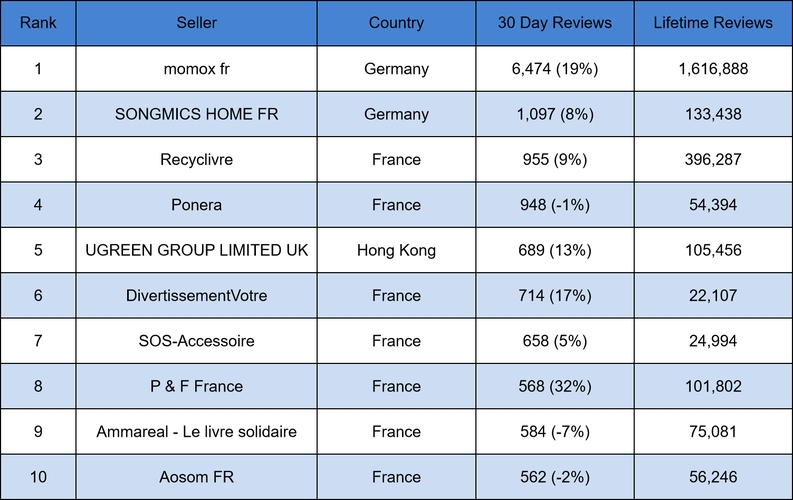Click the Seller column header
Image resolution: width=793 pixels, height=500 pixels.
[196, 23]
